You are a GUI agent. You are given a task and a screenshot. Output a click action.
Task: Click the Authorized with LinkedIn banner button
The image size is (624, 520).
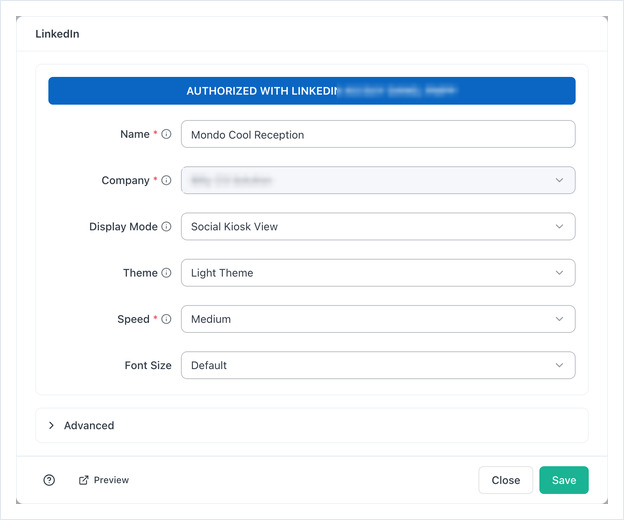coord(312,91)
